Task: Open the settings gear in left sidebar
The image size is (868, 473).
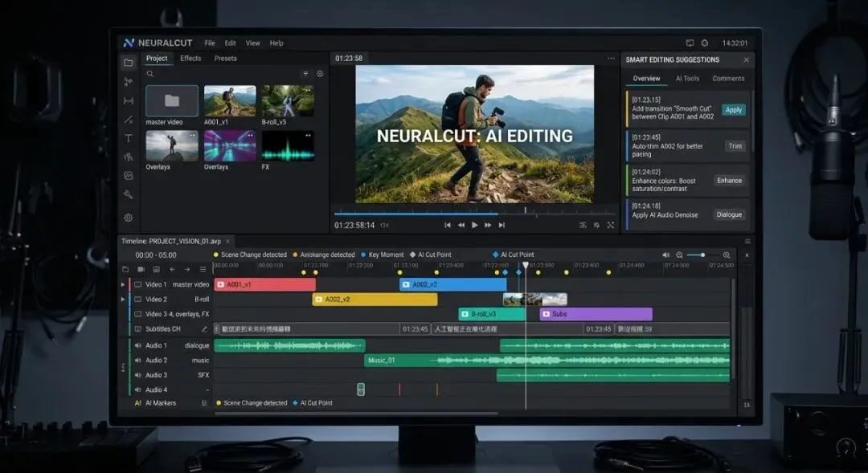Action: [128, 218]
